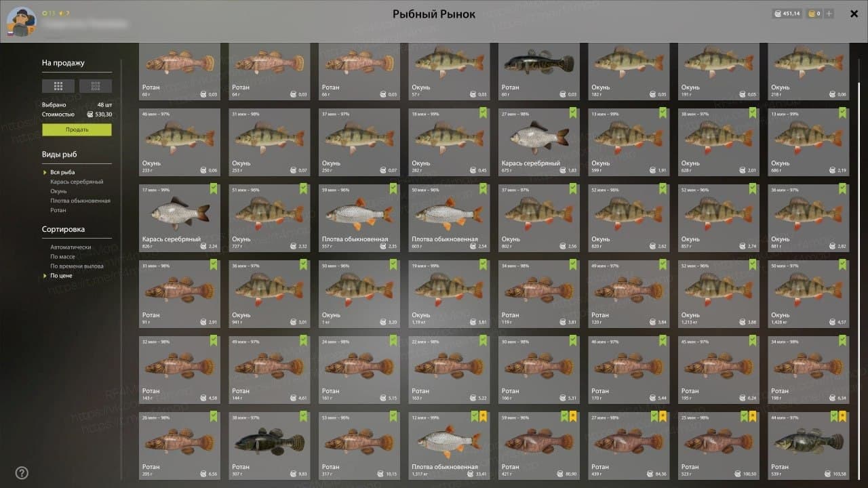Viewport: 868px width, 488px height.
Task: Toggle the Ротан 91 г card
Action: (180, 294)
